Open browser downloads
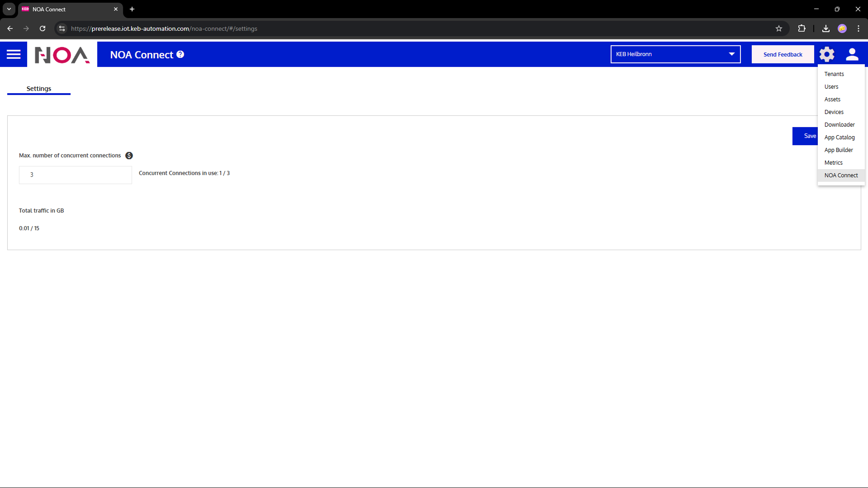This screenshot has height=488, width=868. point(825,28)
